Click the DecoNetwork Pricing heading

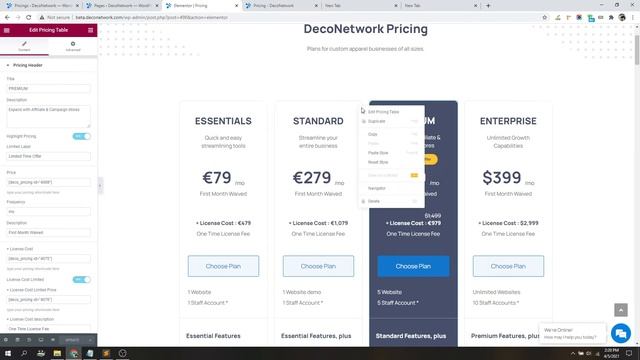pos(366,29)
